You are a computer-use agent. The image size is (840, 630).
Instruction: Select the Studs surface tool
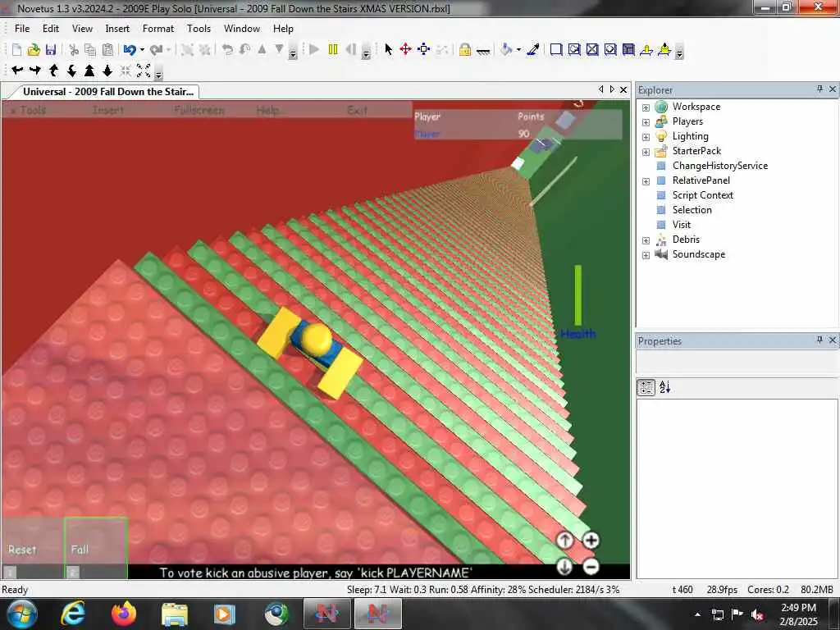[610, 50]
